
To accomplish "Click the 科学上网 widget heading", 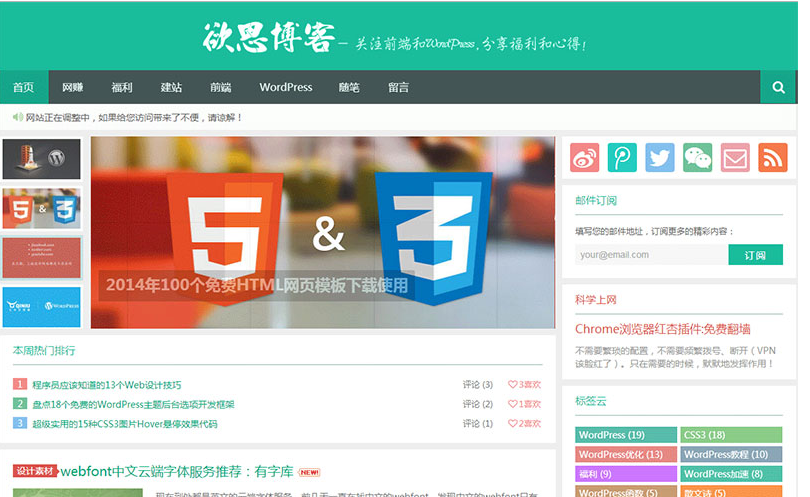I will pyautogui.click(x=596, y=300).
